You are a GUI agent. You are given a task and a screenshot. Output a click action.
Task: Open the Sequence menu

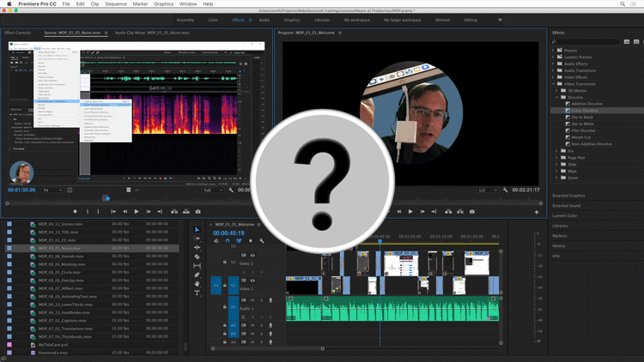point(116,3)
